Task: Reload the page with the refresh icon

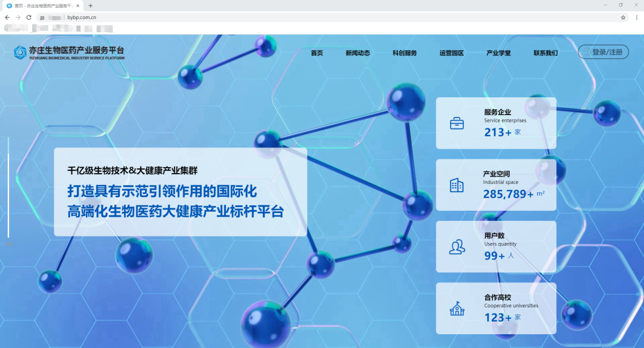Action: click(29, 17)
